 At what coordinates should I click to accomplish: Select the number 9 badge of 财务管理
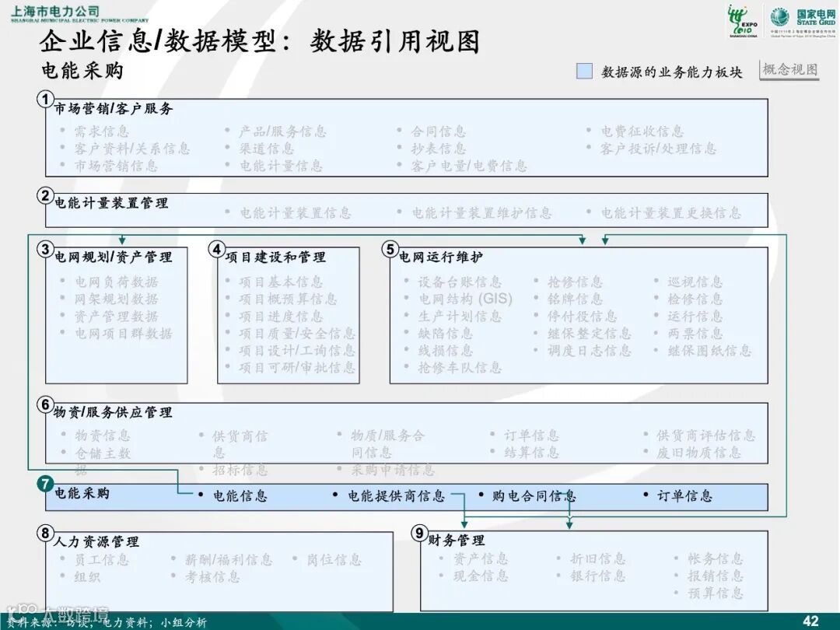coord(419,533)
